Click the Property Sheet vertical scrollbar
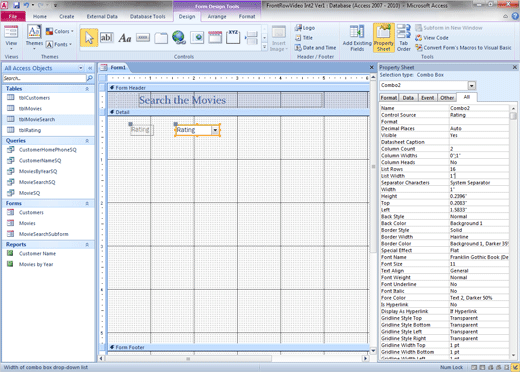This screenshot has width=520, height=372. click(513, 232)
